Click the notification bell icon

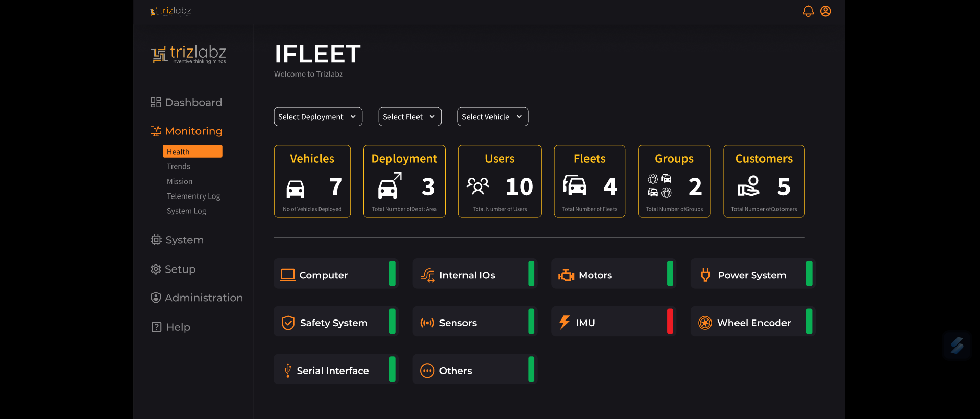[807, 11]
